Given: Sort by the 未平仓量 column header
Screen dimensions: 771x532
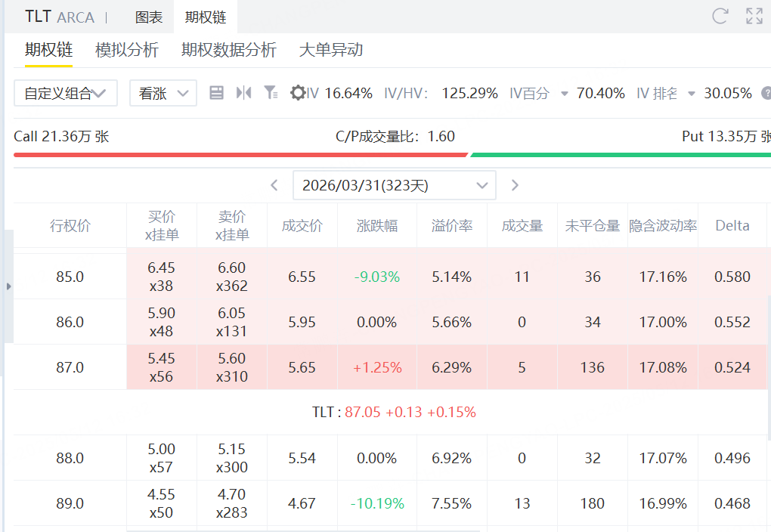Looking at the screenshot, I should [593, 226].
